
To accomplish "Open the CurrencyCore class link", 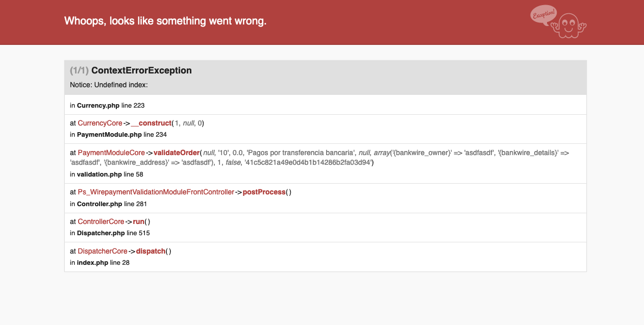I will click(x=100, y=123).
